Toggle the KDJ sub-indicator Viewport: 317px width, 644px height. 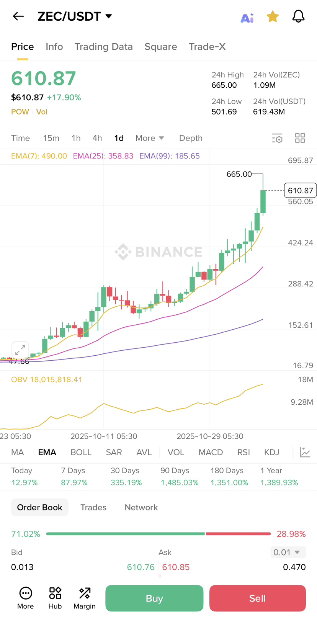[x=272, y=452]
